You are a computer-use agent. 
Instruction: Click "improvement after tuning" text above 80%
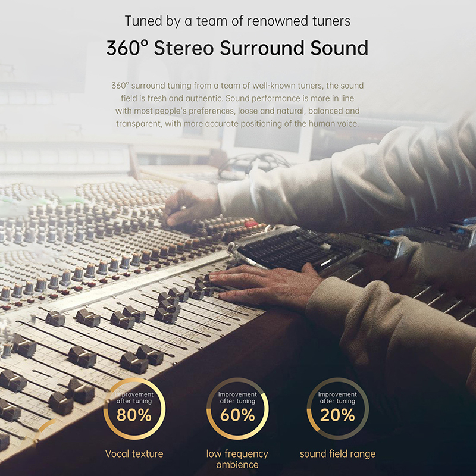point(134,397)
